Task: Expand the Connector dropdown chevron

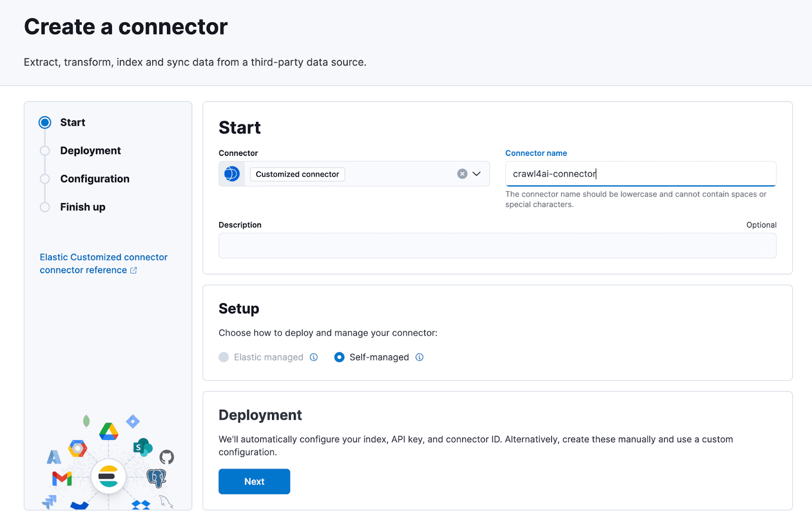Action: (x=477, y=174)
